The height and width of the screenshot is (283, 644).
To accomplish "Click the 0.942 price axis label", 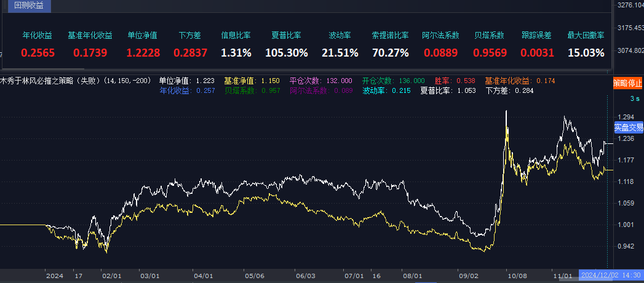I will coord(626,246).
